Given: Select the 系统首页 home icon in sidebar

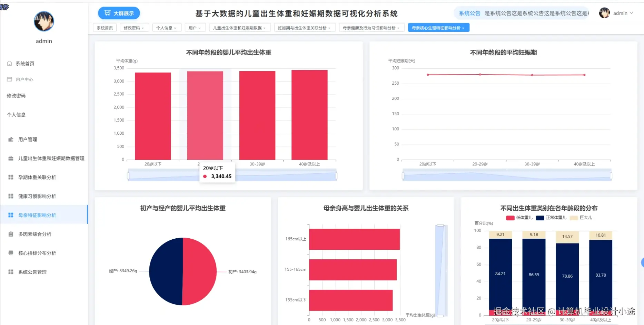Looking at the screenshot, I should pos(10,63).
